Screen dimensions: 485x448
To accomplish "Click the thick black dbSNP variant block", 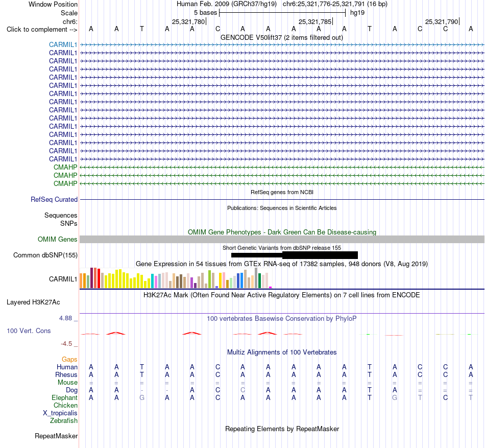I will [x=320, y=255].
